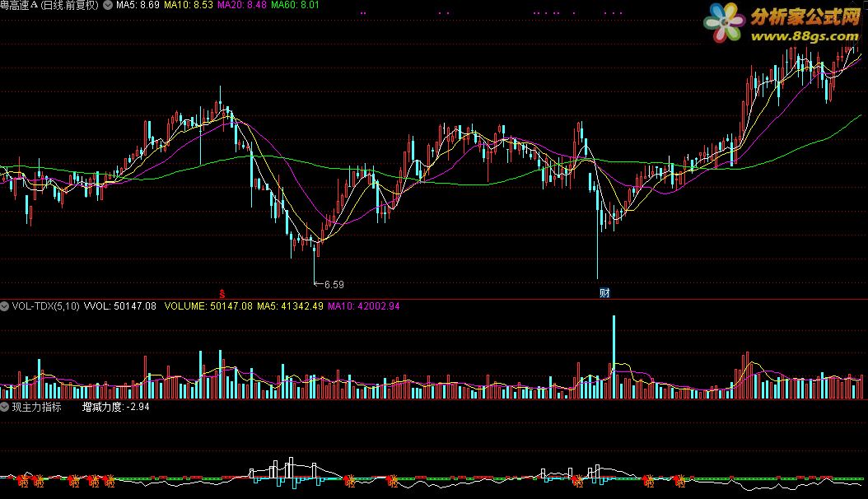The height and width of the screenshot is (499, 868).
Task: Click the volume MA5: 41342.49 label
Action: point(290,306)
